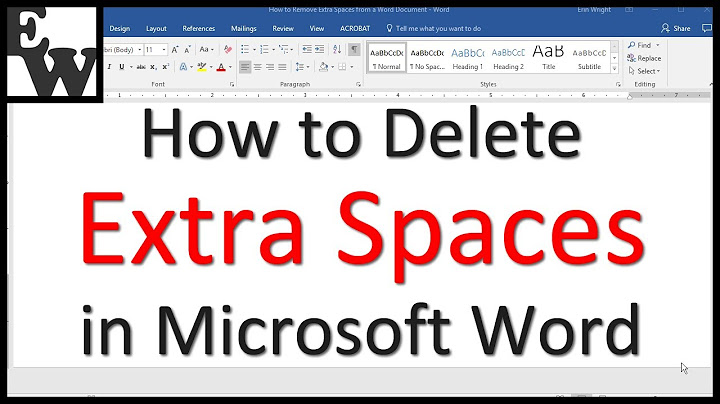This screenshot has width=720, height=404.
Task: Toggle superscript formatting
Action: point(166,67)
